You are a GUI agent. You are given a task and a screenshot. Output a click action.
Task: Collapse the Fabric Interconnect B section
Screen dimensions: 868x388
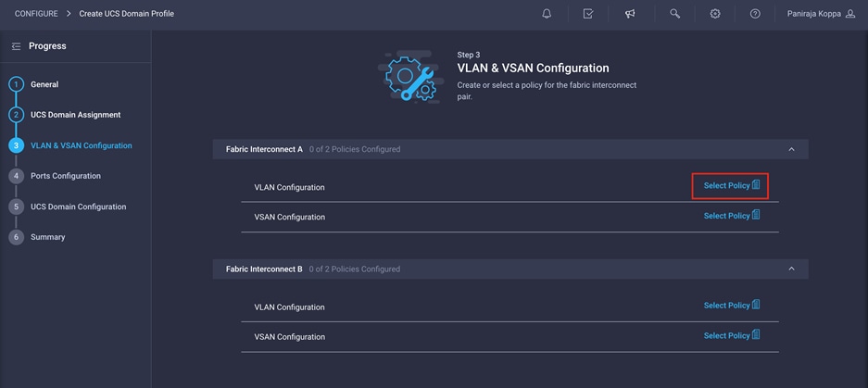[x=792, y=269]
